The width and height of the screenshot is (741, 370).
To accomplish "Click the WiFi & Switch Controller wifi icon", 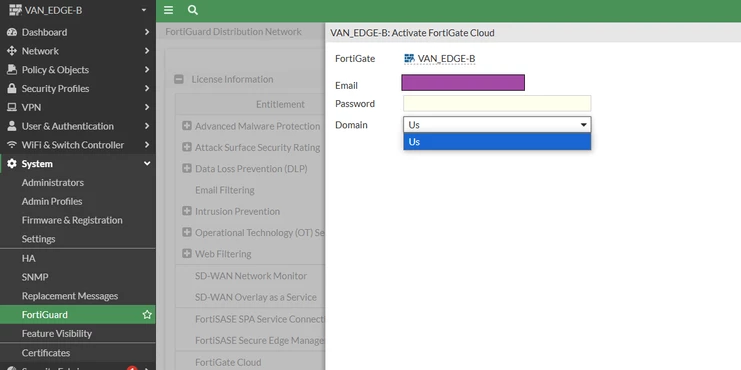I will click(12, 145).
